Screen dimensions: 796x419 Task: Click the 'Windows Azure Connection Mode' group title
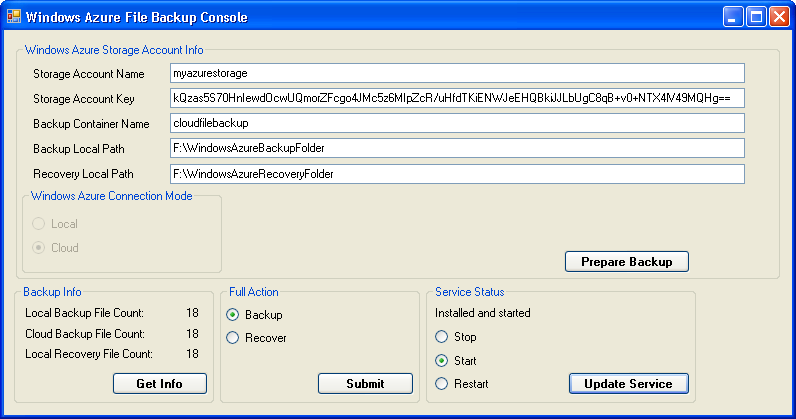click(x=112, y=196)
